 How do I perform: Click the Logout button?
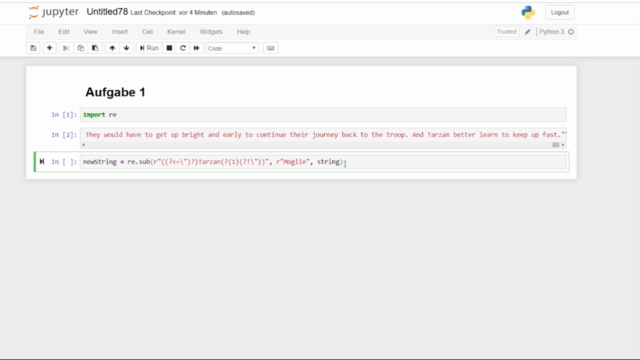[560, 13]
